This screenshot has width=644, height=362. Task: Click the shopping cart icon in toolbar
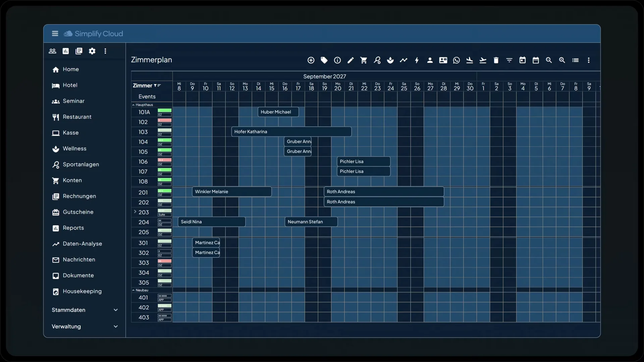364,60
